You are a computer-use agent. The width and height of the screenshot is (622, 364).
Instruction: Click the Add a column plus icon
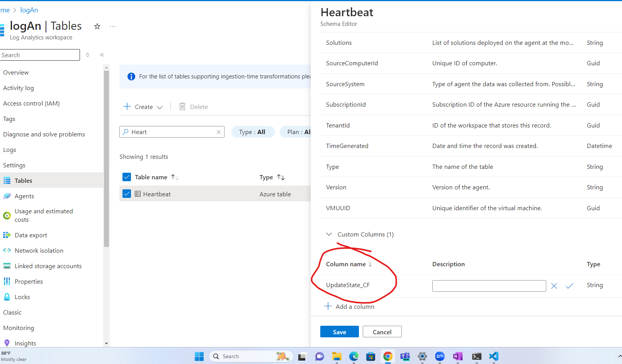point(328,306)
